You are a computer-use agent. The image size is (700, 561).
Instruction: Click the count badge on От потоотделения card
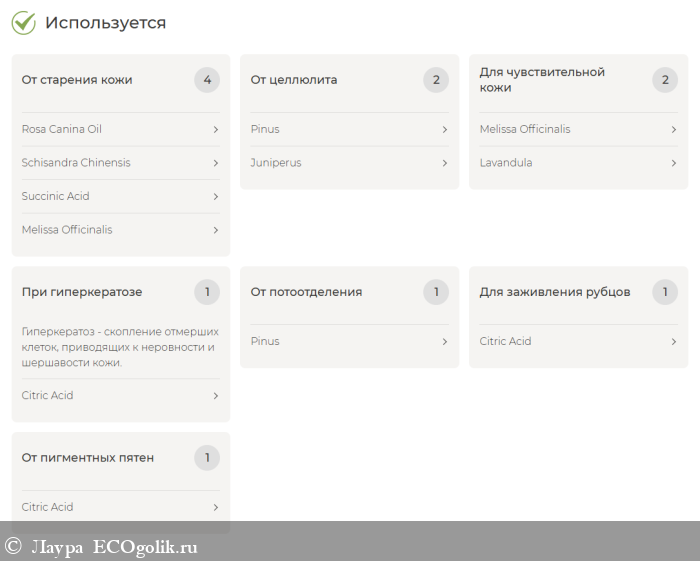pos(436,292)
